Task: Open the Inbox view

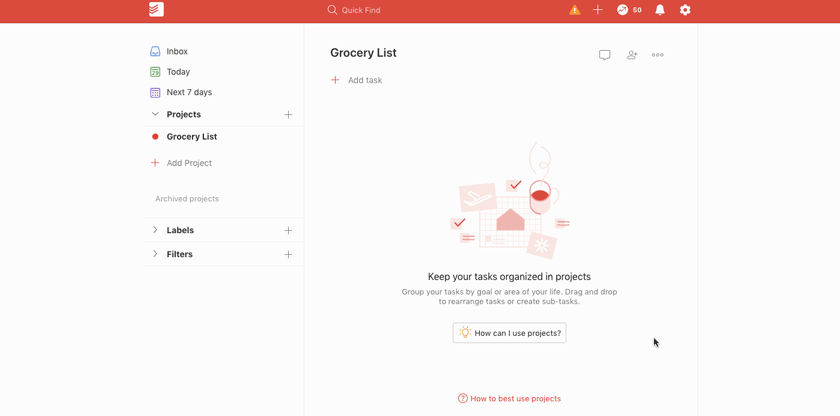Action: [177, 51]
